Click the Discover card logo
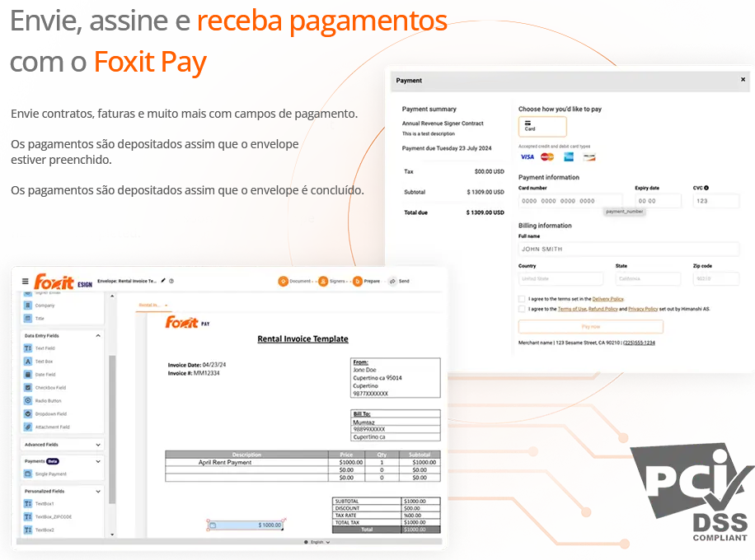 [x=589, y=156]
